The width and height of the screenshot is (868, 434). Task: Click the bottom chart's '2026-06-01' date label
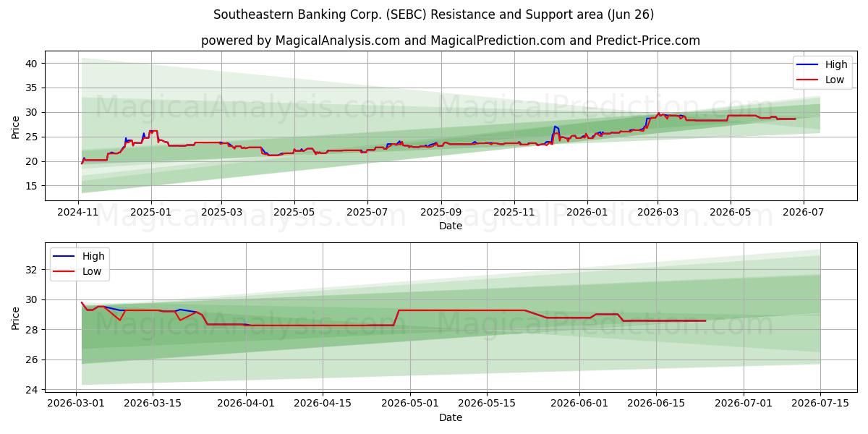tap(579, 405)
